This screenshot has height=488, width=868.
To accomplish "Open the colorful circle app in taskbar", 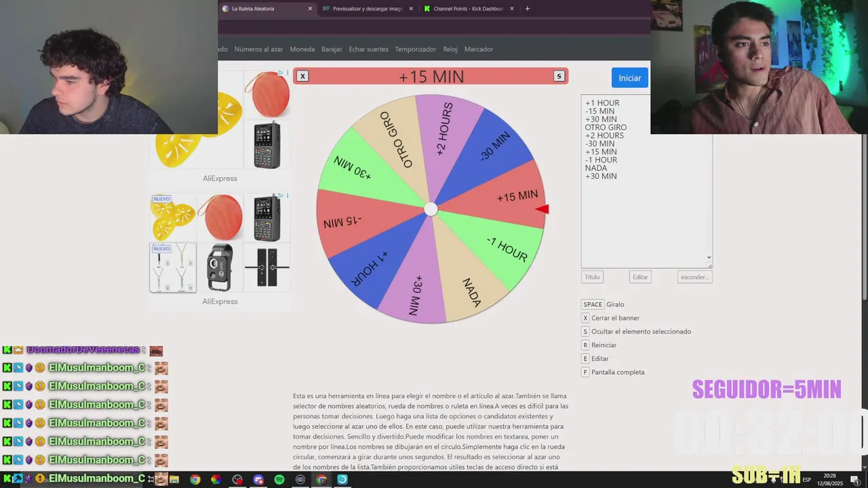I will click(x=216, y=480).
